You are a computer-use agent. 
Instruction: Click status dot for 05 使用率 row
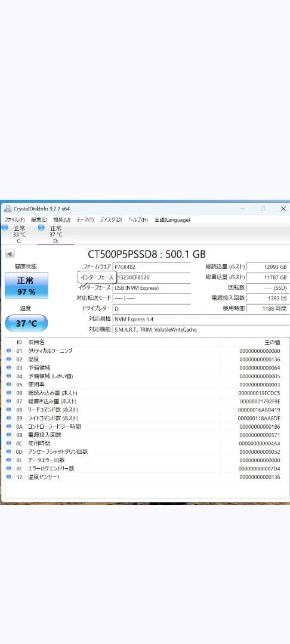[x=9, y=385]
